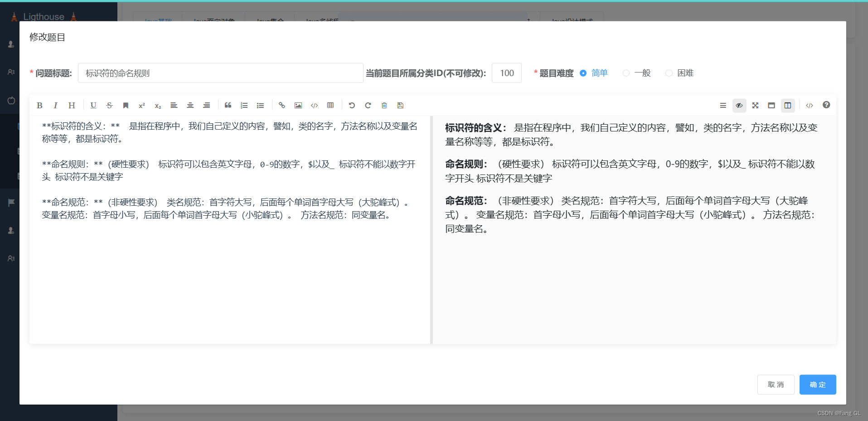Clear editor content with trash icon

[384, 105]
